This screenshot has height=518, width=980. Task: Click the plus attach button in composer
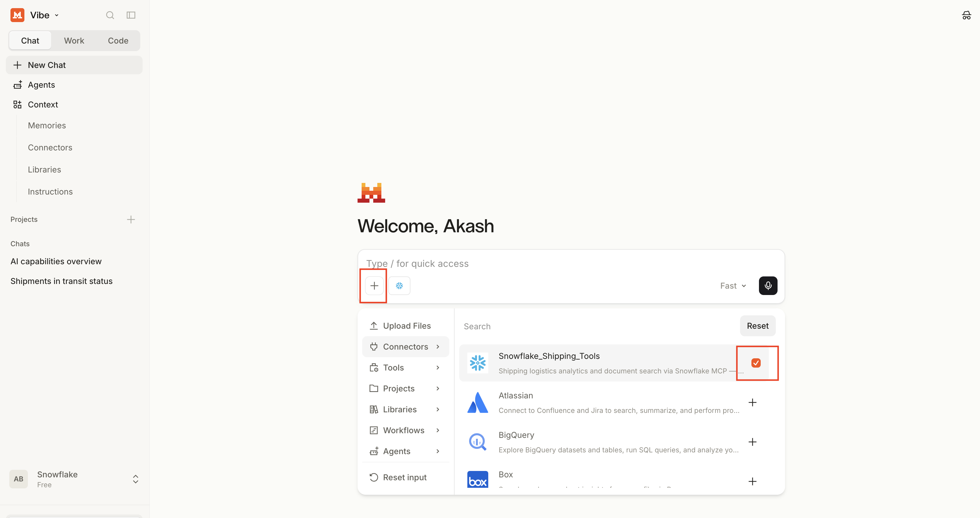[x=374, y=286]
